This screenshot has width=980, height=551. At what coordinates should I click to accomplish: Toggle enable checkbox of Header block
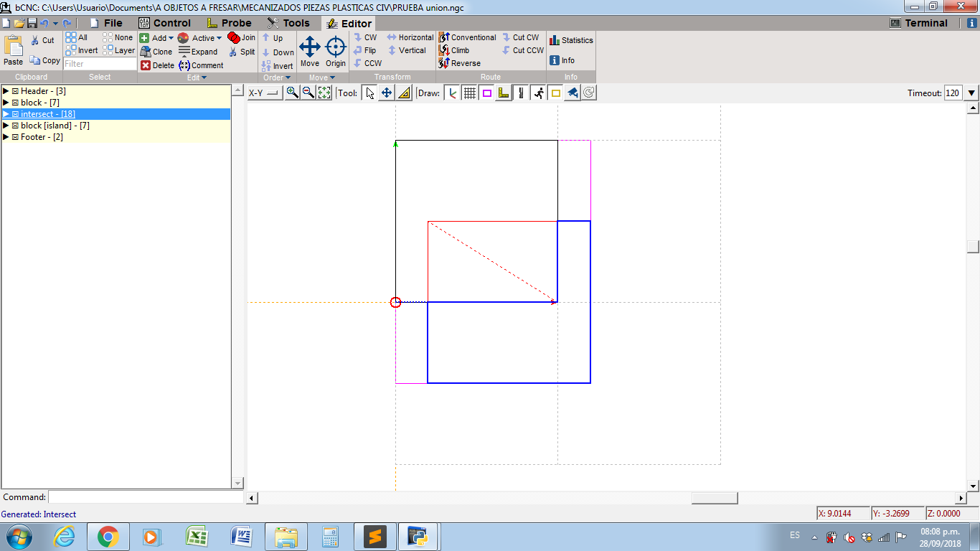tap(15, 91)
